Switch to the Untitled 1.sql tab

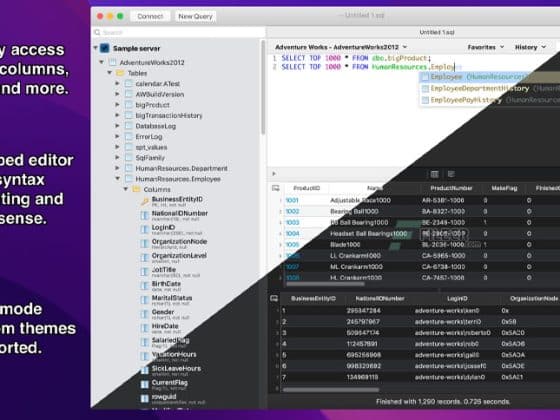pos(436,32)
